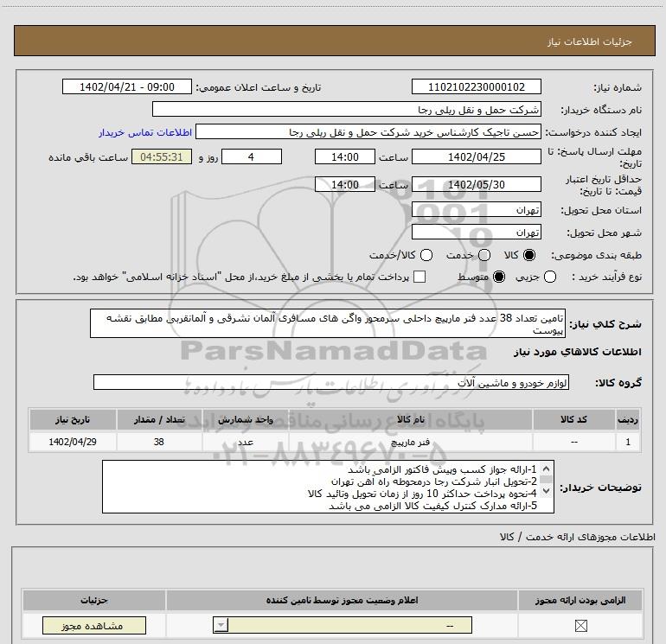666x644 pixels.
Task: Click the الزامی بودن ارائه مجوز header
Action: (580, 600)
